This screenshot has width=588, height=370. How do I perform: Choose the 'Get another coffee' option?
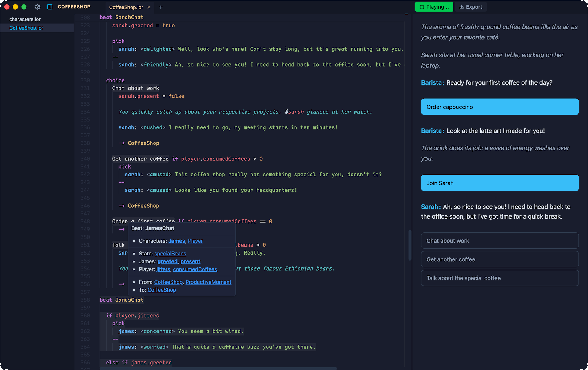point(500,259)
